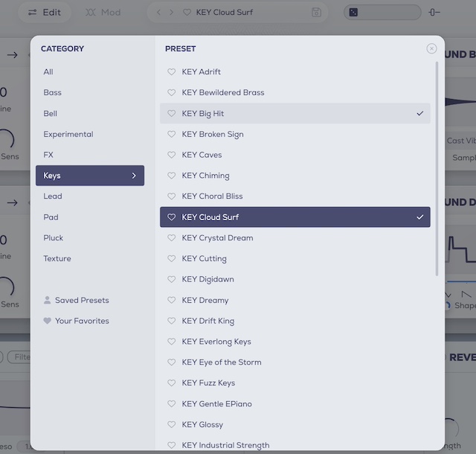
Task: Select the Bass category
Action: click(53, 93)
